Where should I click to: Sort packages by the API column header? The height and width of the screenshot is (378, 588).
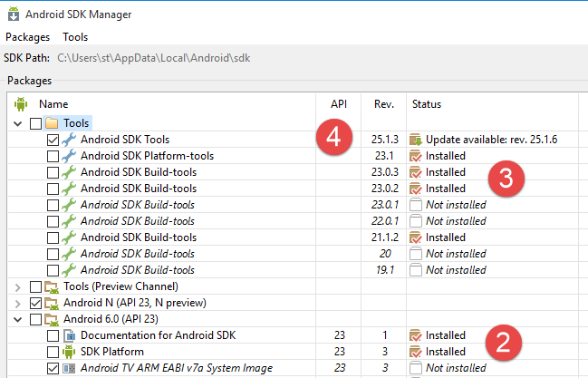(339, 104)
